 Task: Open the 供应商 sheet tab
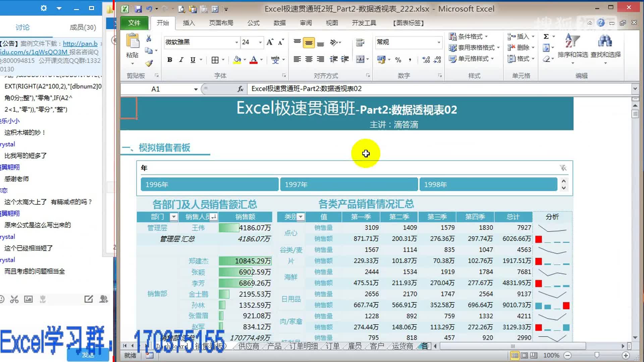[x=249, y=346]
